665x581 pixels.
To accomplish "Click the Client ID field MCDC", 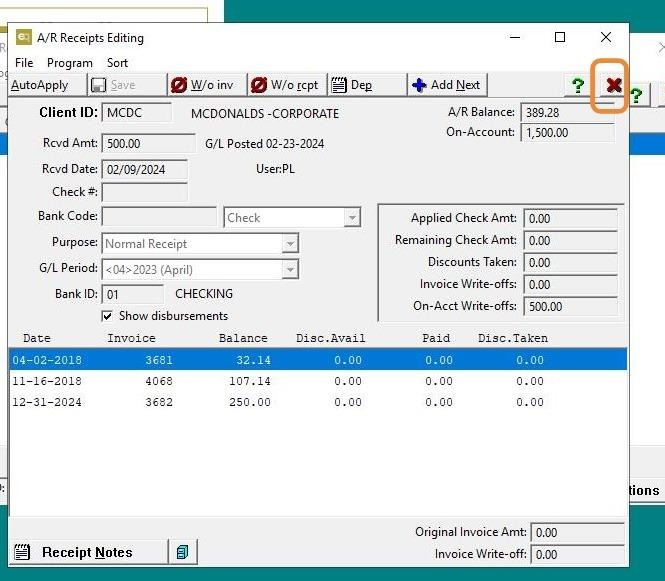I will coord(137,113).
